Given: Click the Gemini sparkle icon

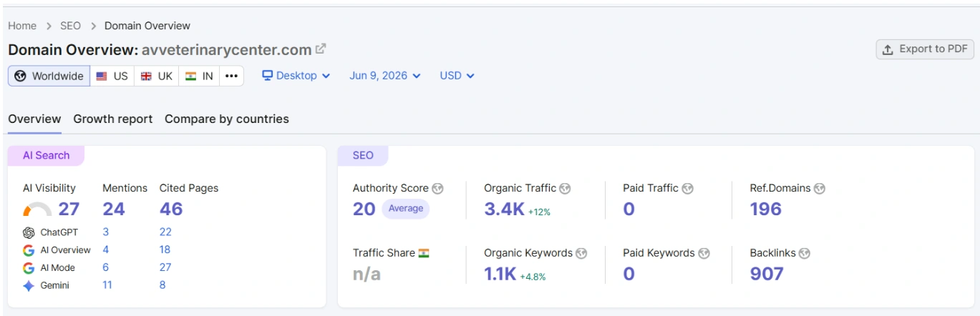Looking at the screenshot, I should coord(29,286).
